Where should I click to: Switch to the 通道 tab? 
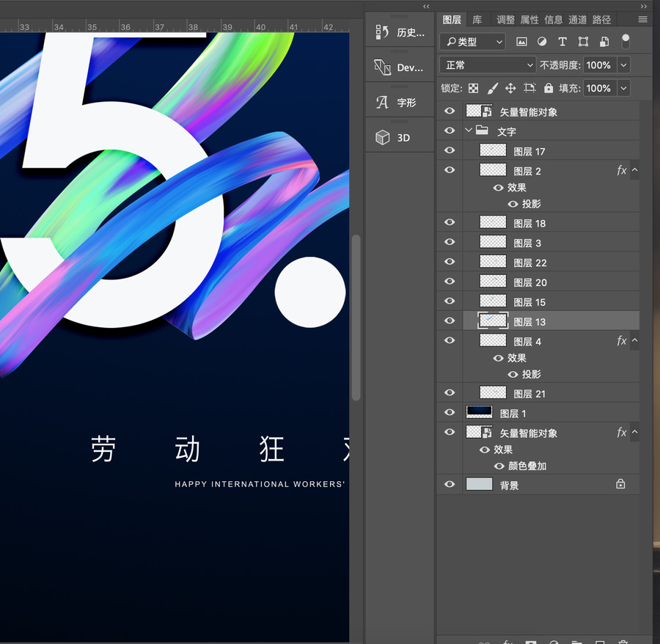tap(578, 20)
